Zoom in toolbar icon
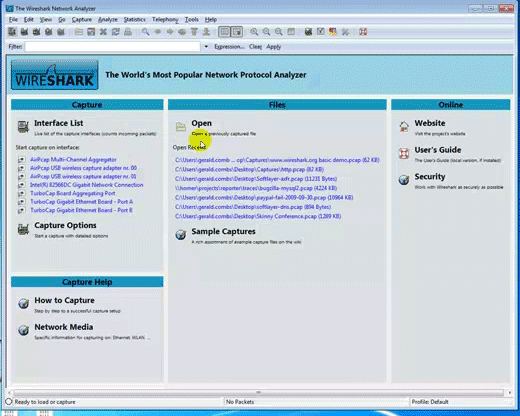This screenshot has width=520, height=416. pos(254,32)
